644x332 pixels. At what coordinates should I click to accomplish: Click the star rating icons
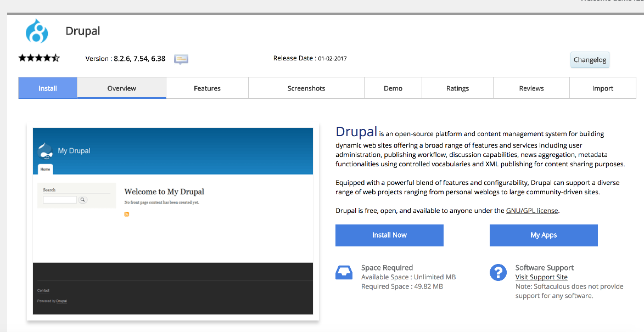point(39,58)
